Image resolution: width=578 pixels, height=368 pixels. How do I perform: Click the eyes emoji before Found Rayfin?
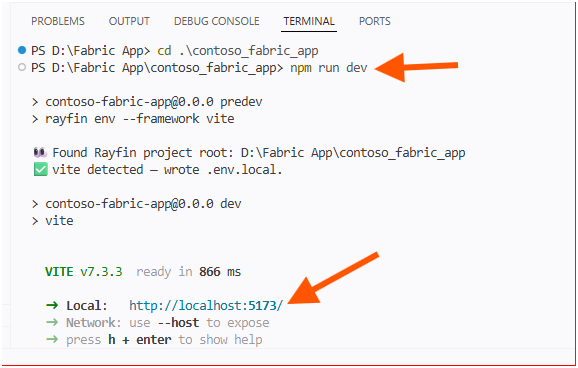[x=40, y=152]
